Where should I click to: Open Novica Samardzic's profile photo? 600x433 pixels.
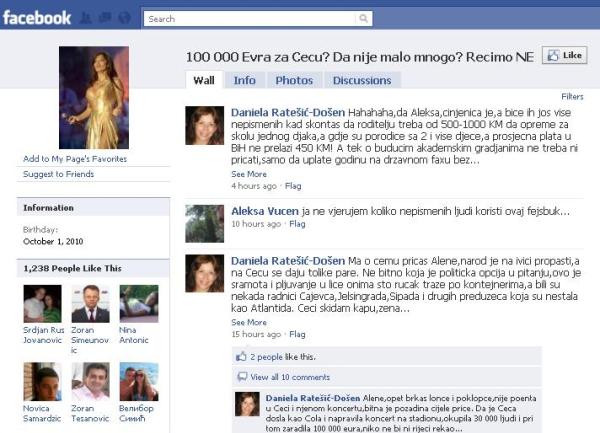coord(42,382)
